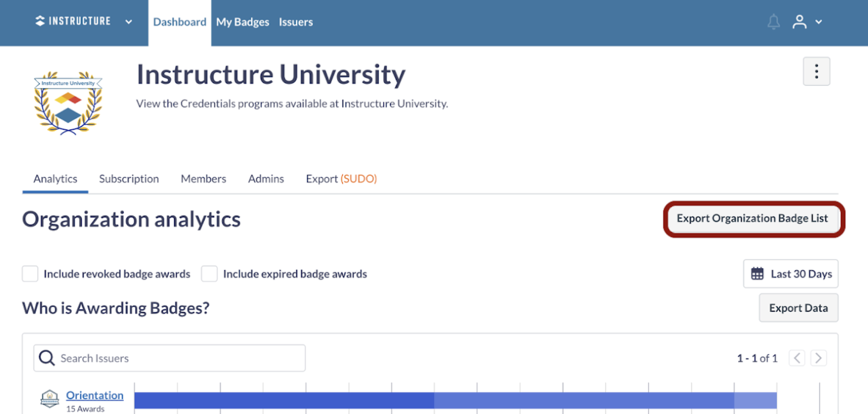
Task: Click the user account profile icon
Action: tap(799, 22)
